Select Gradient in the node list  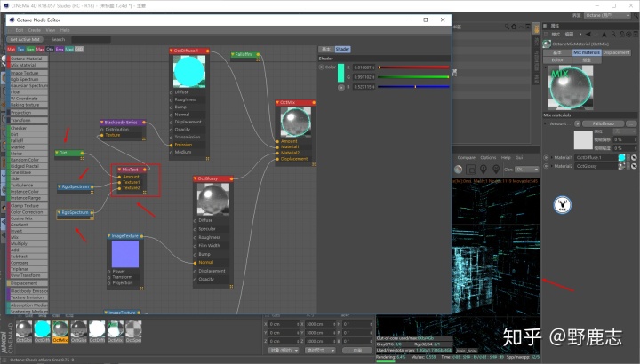[x=28, y=225]
